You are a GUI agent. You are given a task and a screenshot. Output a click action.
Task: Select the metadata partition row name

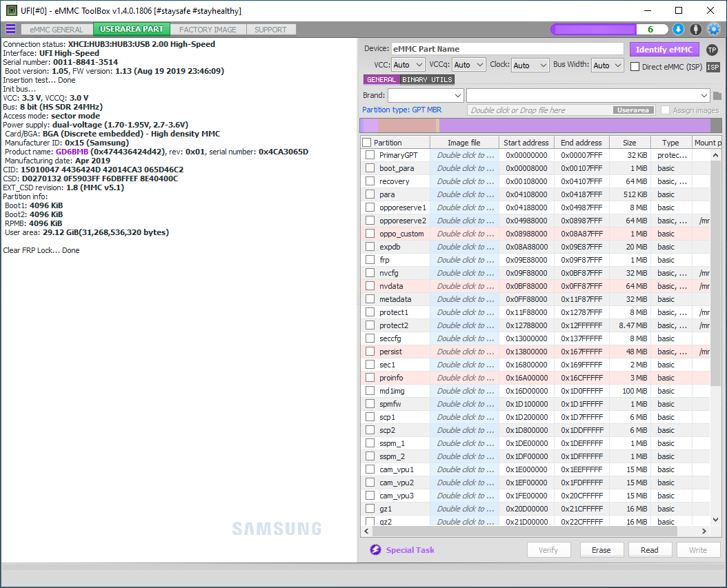[395, 299]
